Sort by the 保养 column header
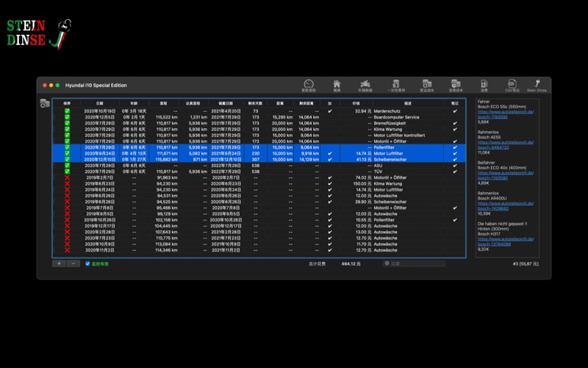588x368 pixels. [x=67, y=103]
